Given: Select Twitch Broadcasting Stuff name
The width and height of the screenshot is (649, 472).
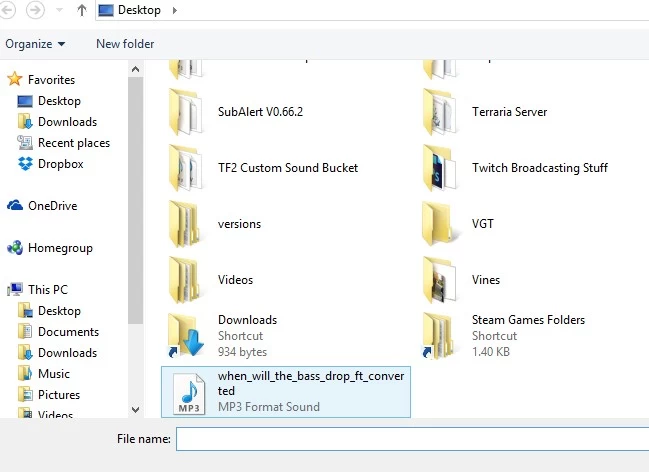Looking at the screenshot, I should pos(540,168).
